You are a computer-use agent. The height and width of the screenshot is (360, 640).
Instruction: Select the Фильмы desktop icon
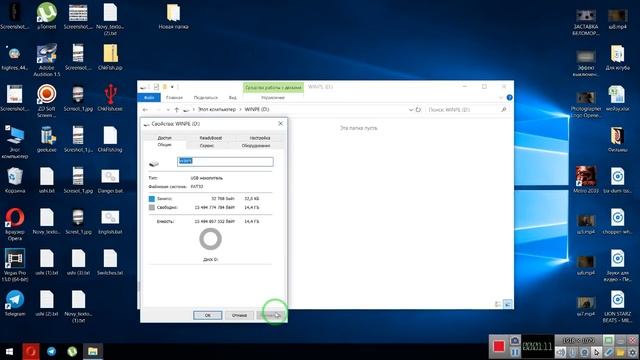(x=617, y=139)
